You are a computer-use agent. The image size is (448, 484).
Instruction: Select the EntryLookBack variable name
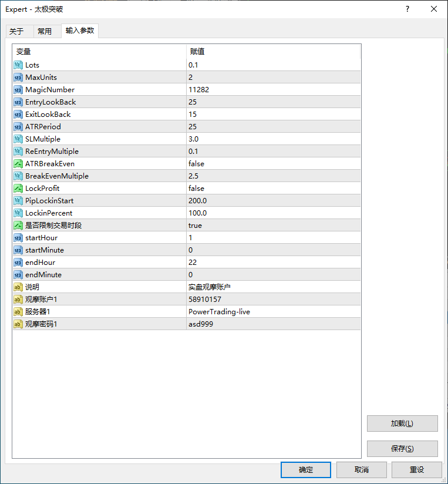click(x=50, y=102)
